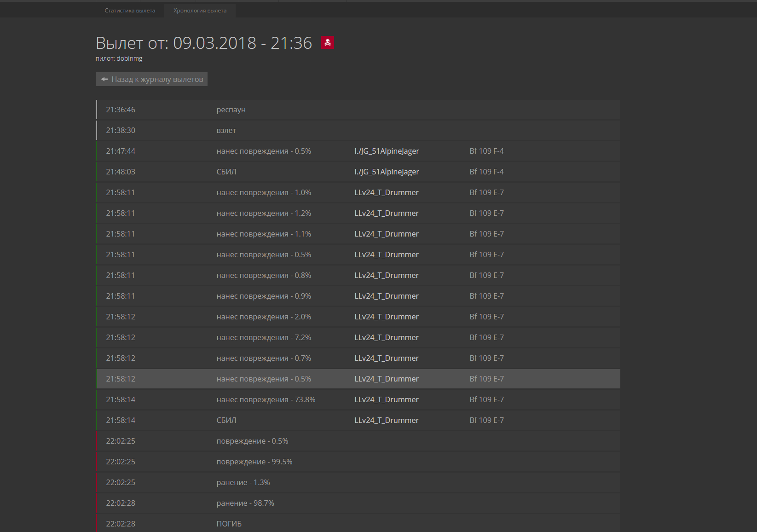Image resolution: width=757 pixels, height=532 pixels.
Task: Open I./JG_51AlpineJager in the 21:48:03 row
Action: 387,172
